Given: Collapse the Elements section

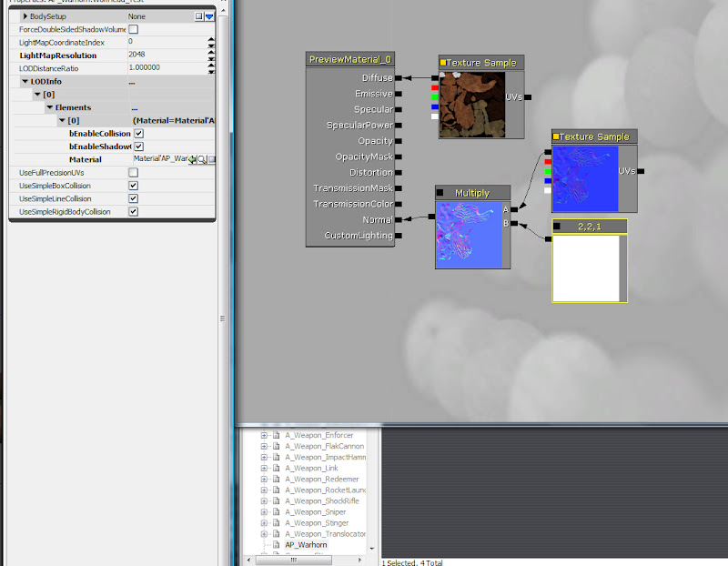Looking at the screenshot, I should (x=50, y=107).
